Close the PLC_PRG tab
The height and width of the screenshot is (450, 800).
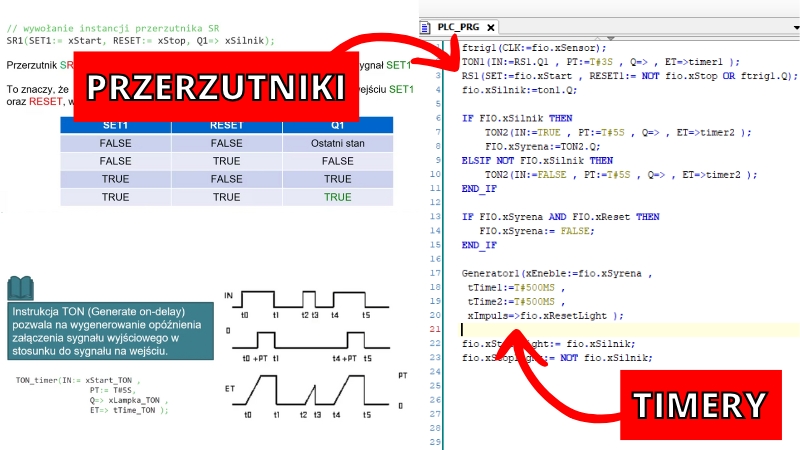pos(491,28)
